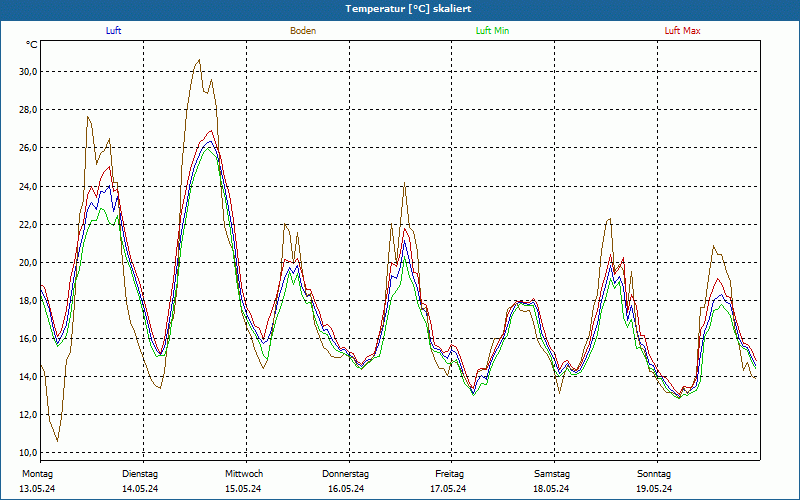Click the 'Samstag' day label
The image size is (800, 500).
(x=552, y=474)
